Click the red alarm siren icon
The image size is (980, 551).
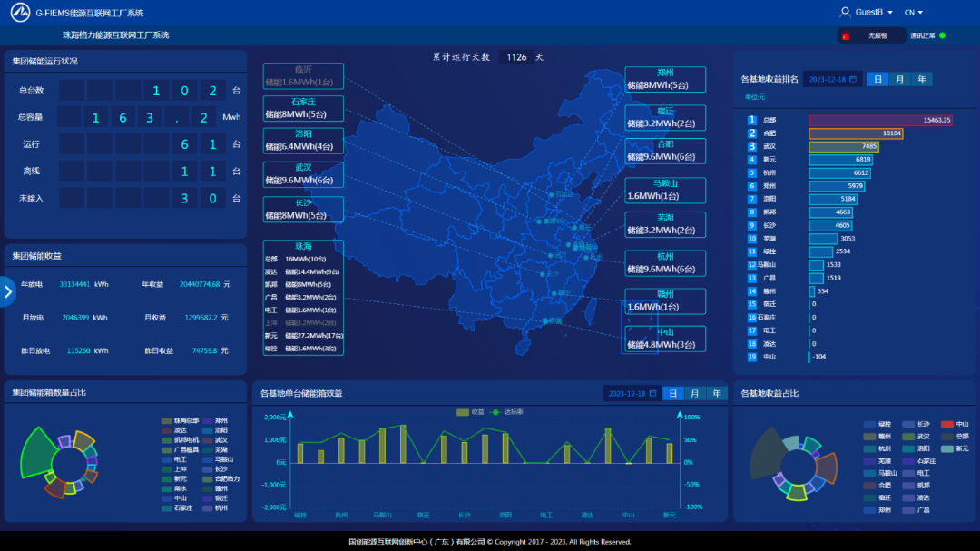click(x=846, y=36)
